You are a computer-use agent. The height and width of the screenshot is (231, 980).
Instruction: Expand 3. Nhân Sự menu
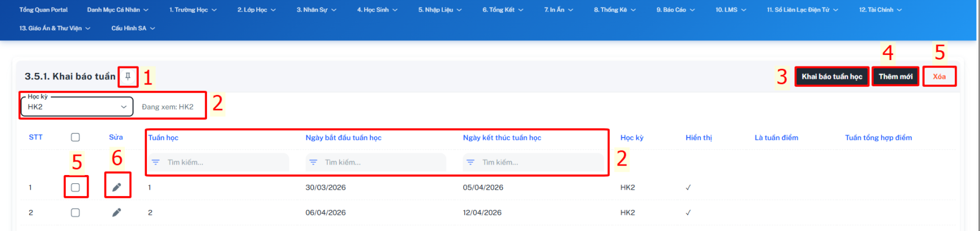(x=316, y=10)
